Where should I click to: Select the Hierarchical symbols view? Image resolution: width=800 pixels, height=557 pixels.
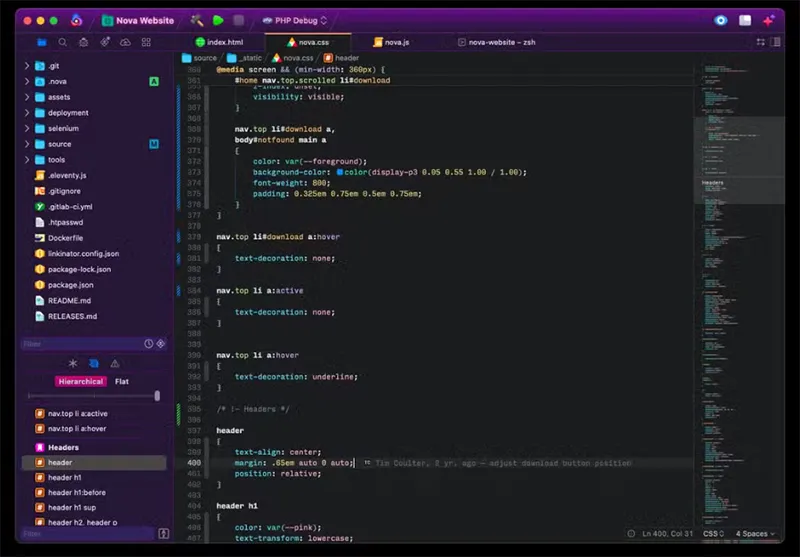pos(81,381)
